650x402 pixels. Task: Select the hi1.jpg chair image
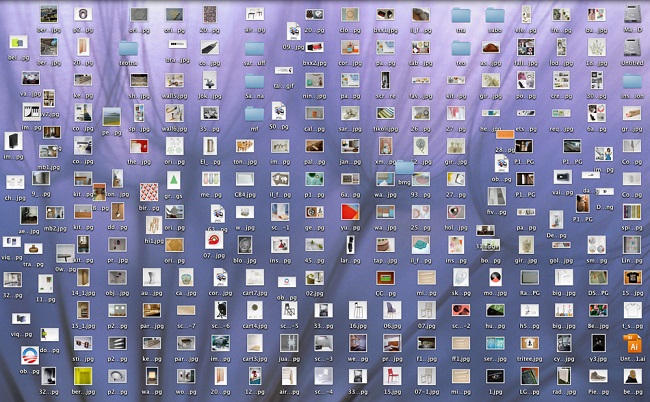[x=154, y=225]
